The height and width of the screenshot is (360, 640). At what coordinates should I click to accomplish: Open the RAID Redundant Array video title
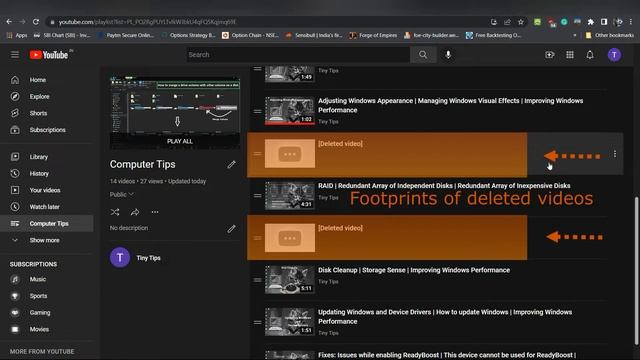(444, 186)
